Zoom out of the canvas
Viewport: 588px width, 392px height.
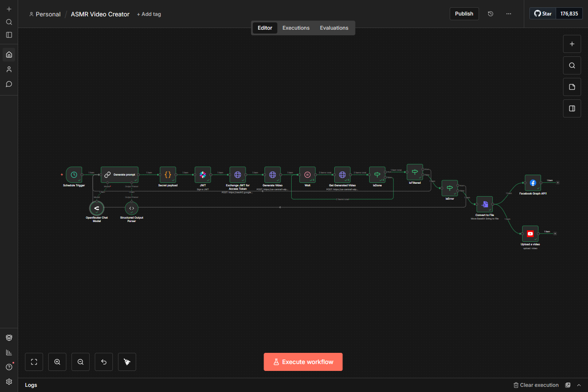pos(81,362)
